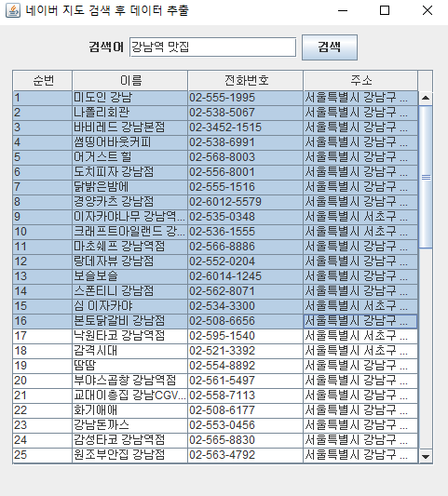448x496 pixels.
Task: Click phone number 02-568-8003
Action: tap(246, 157)
